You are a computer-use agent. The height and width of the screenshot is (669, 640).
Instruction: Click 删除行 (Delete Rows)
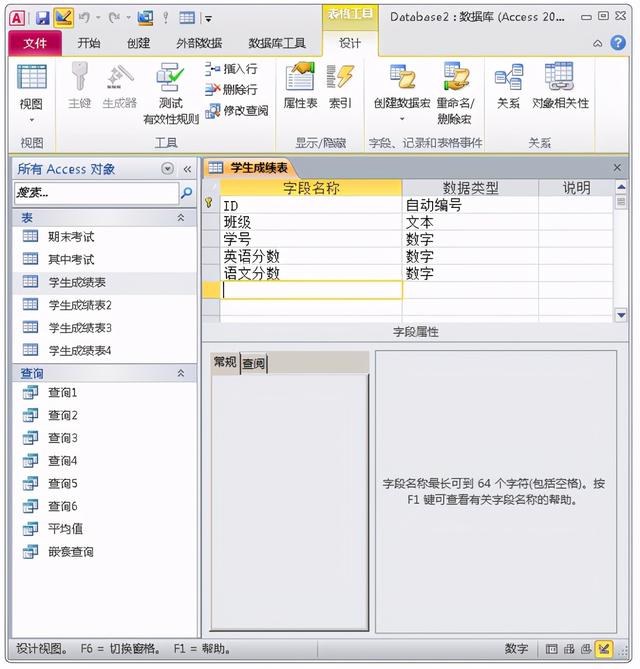(x=231, y=90)
